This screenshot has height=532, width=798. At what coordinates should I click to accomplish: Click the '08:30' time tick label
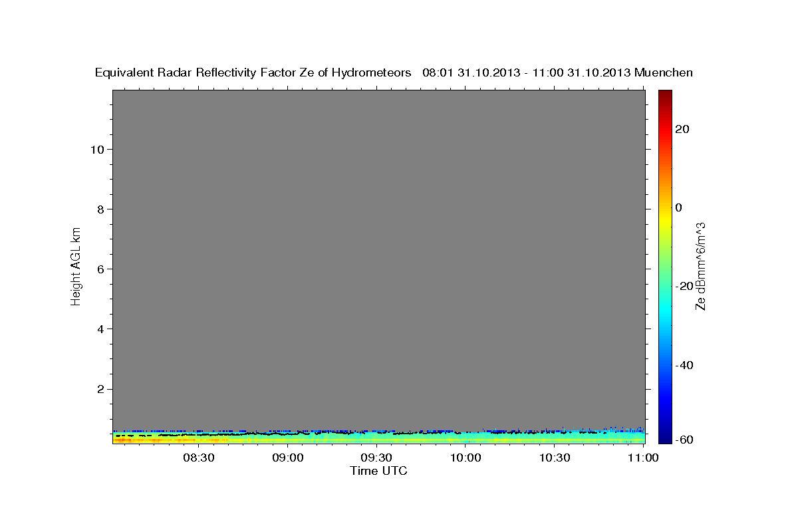[x=199, y=458]
